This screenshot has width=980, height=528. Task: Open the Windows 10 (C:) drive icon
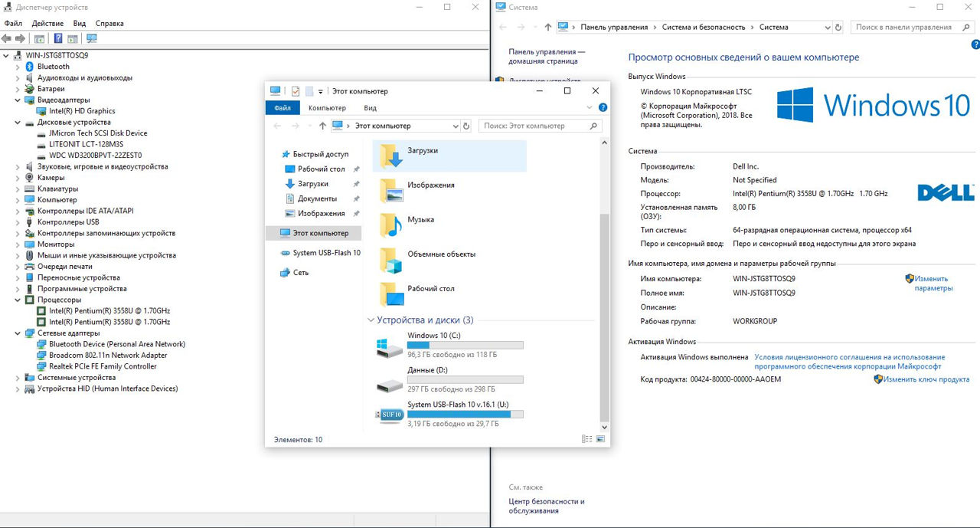pyautogui.click(x=390, y=347)
